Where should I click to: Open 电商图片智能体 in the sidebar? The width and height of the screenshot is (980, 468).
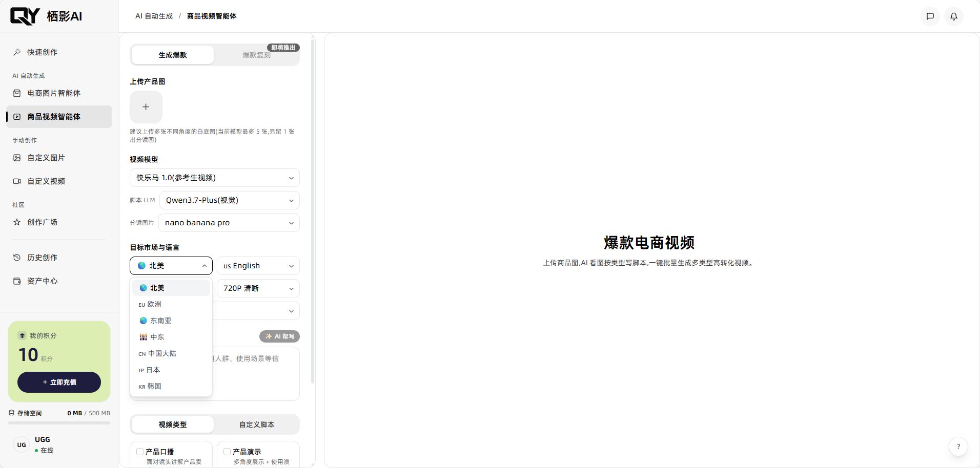[59, 93]
